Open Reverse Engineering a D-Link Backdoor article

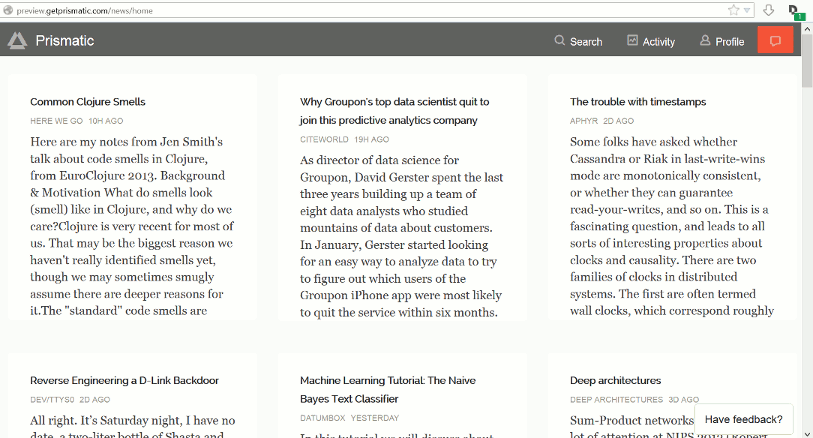point(124,380)
